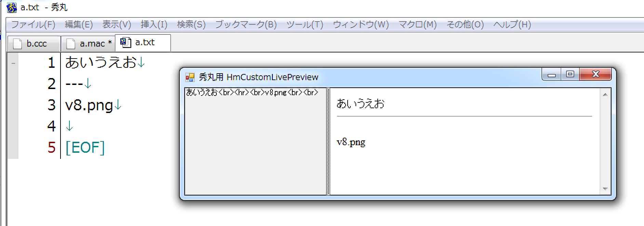The width and height of the screenshot is (644, 226).
Task: Open the 編集(E) menu
Action: pyautogui.click(x=79, y=25)
